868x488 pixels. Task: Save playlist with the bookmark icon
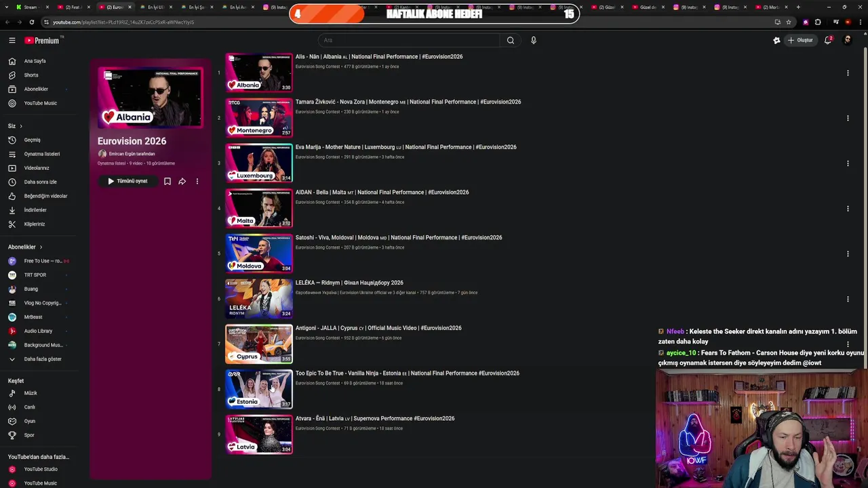coord(167,181)
